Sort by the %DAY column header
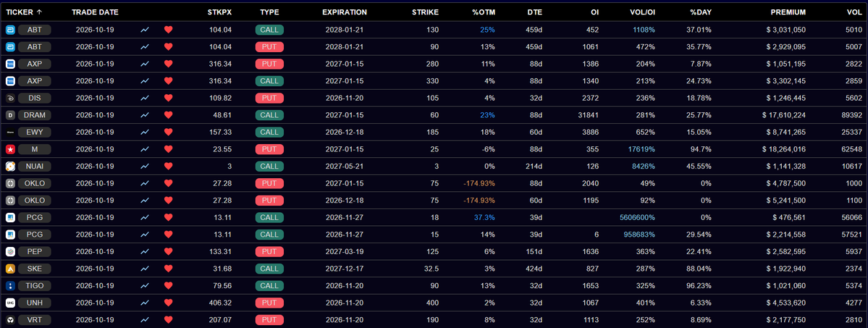 tap(700, 12)
